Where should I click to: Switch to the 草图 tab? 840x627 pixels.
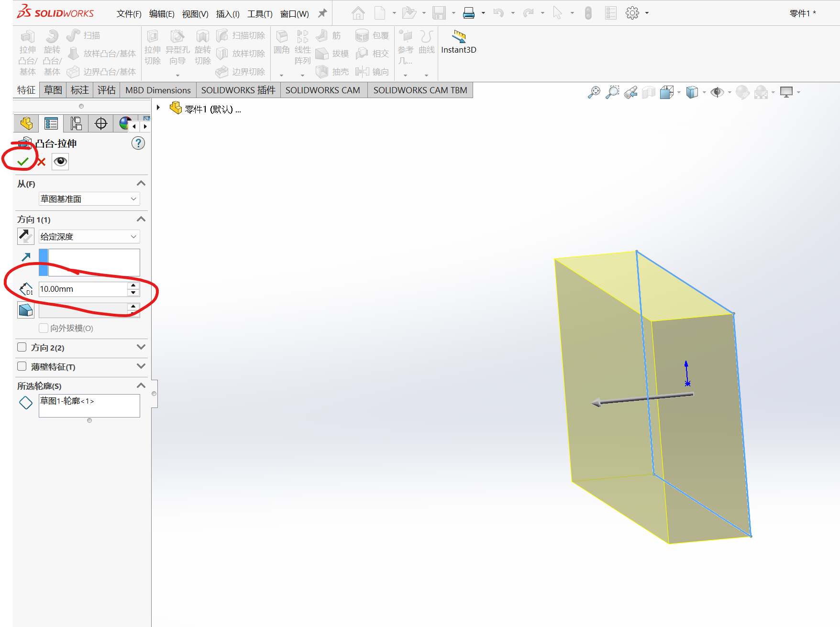(x=53, y=90)
